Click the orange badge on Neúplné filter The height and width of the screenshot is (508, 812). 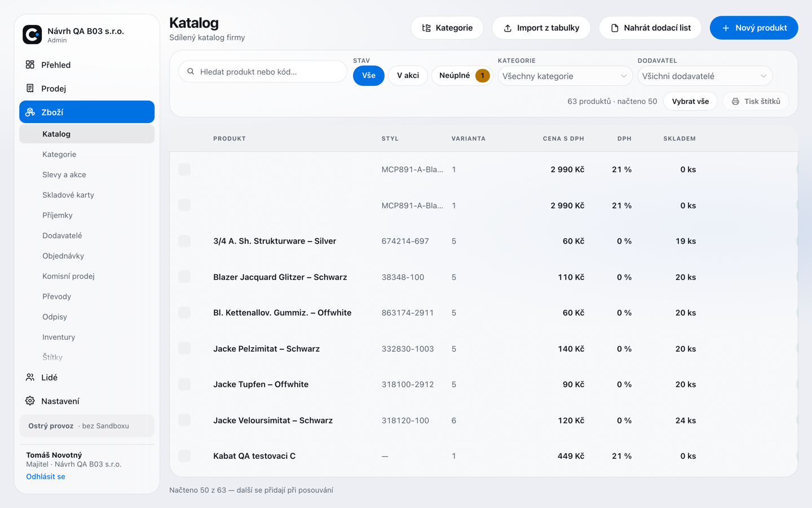tap(482, 76)
